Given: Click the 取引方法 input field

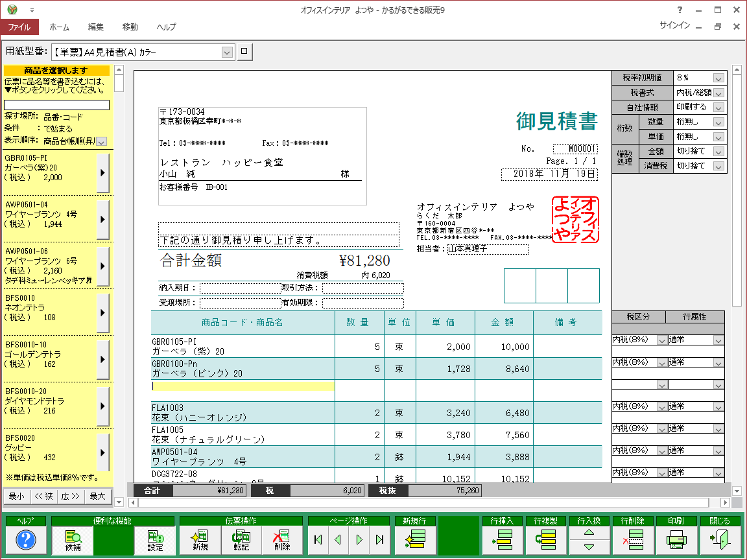Looking at the screenshot, I should pos(362,288).
